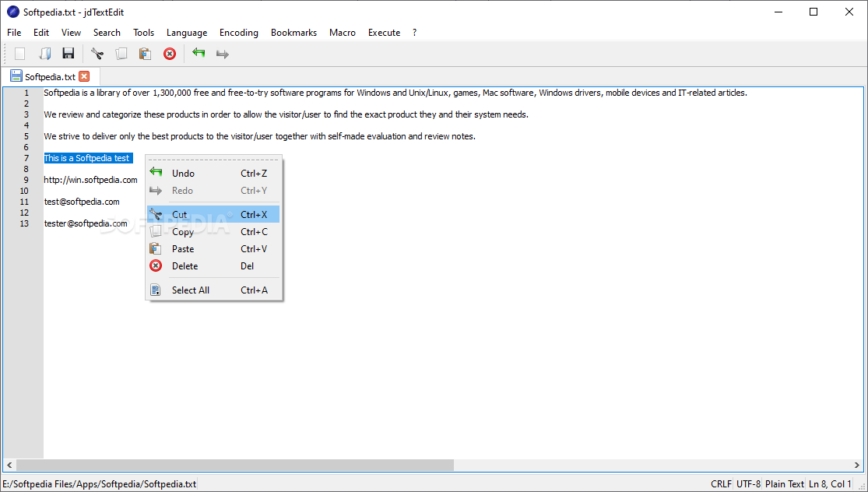The image size is (868, 492).
Task: Choose Select All in the context menu
Action: 213,290
